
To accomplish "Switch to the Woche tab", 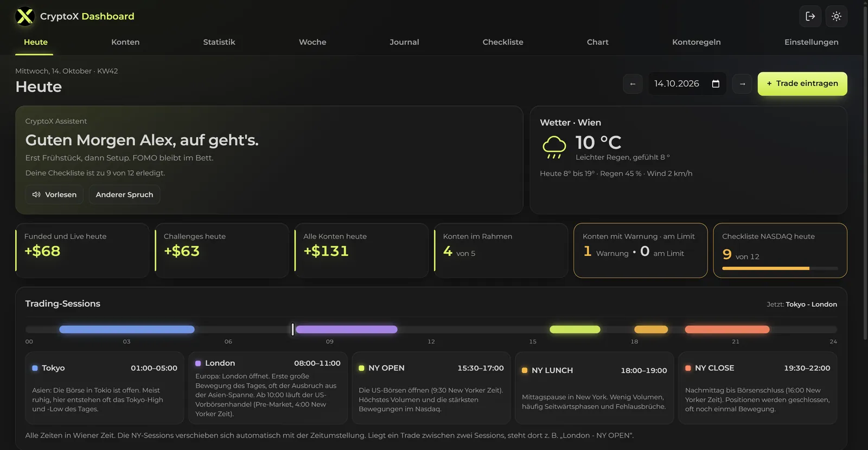I will [x=312, y=42].
